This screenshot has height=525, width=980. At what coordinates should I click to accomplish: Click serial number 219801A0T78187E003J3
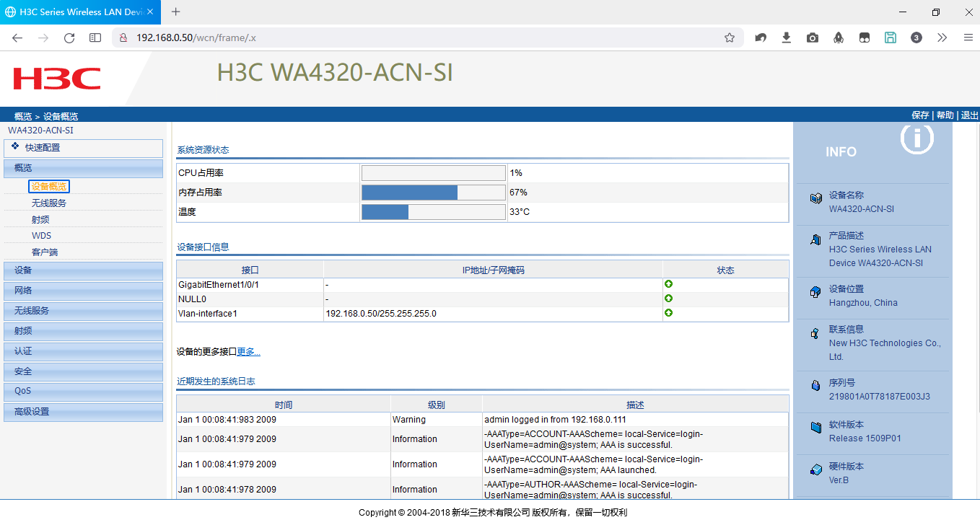pos(879,397)
